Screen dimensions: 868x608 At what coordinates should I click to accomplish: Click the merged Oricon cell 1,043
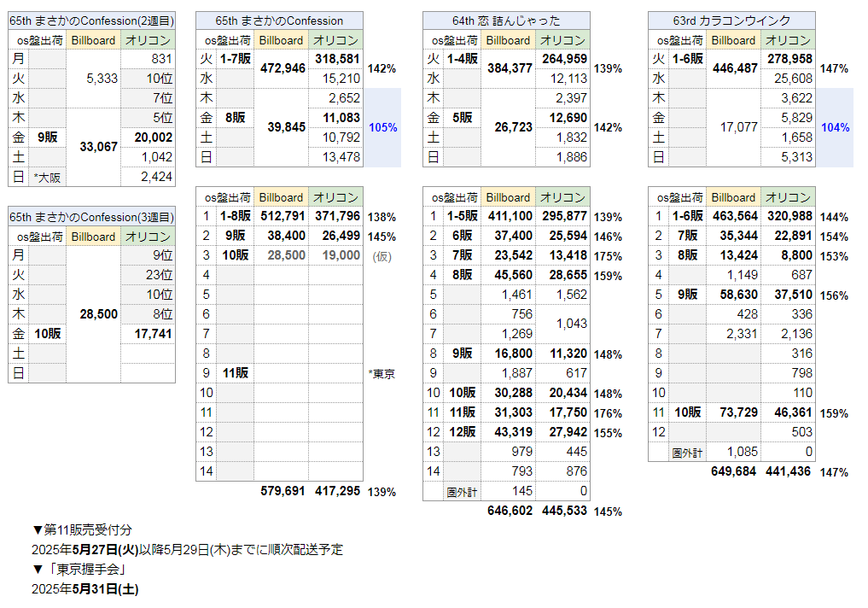[571, 324]
